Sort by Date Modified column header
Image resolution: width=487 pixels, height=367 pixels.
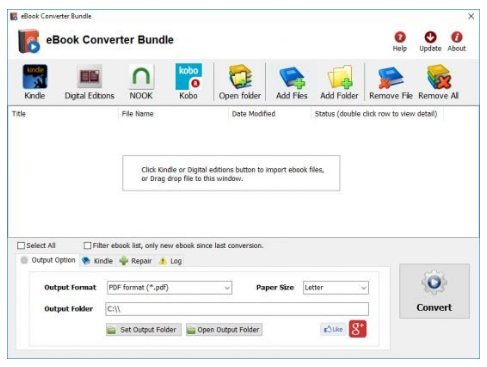pyautogui.click(x=269, y=114)
